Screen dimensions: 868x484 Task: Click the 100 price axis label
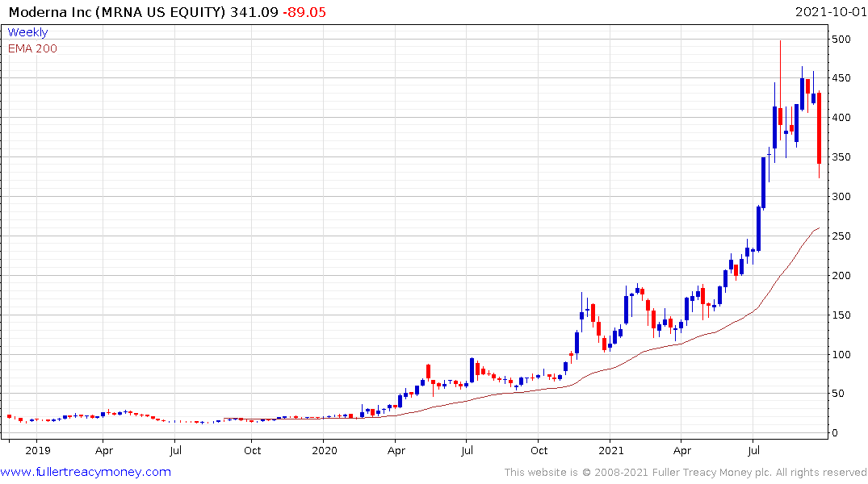coord(841,355)
